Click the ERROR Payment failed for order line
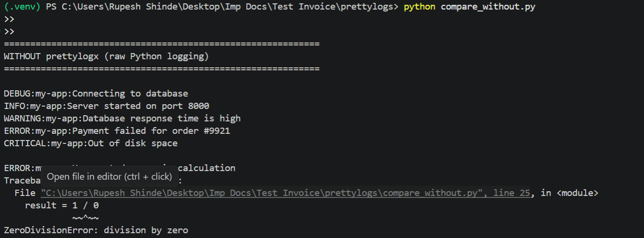This screenshot has height=238, width=644. [117, 131]
